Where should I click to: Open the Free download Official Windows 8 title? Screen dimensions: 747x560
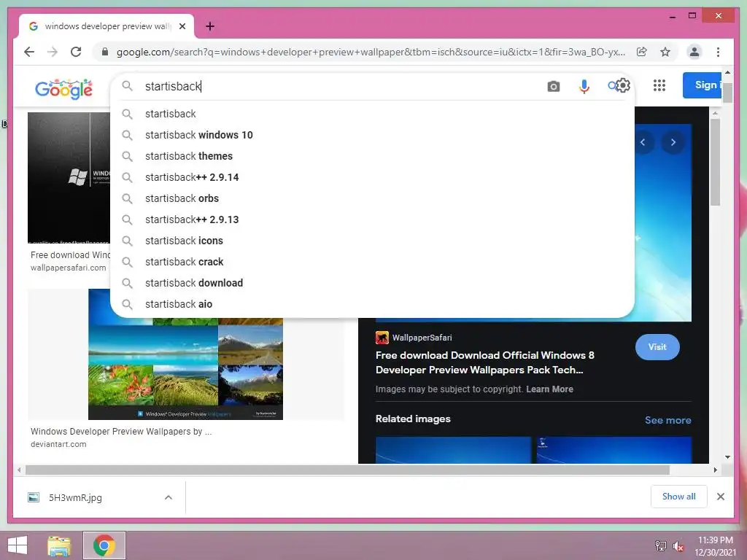[485, 362]
